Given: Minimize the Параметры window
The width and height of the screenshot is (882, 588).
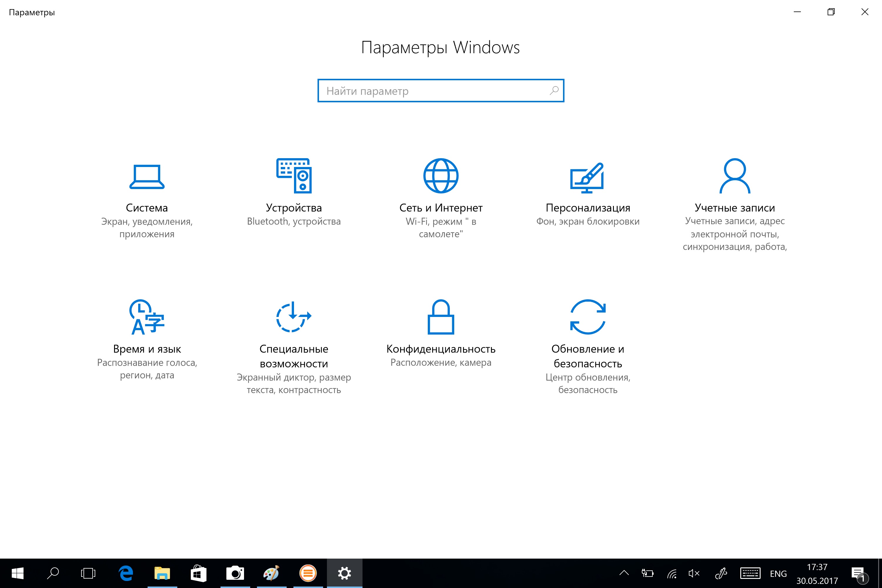Looking at the screenshot, I should pyautogui.click(x=797, y=12).
